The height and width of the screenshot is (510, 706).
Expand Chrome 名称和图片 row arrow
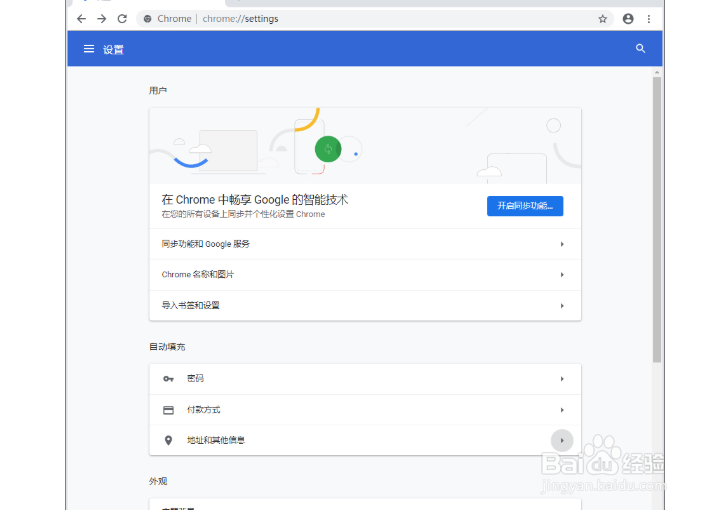(562, 275)
